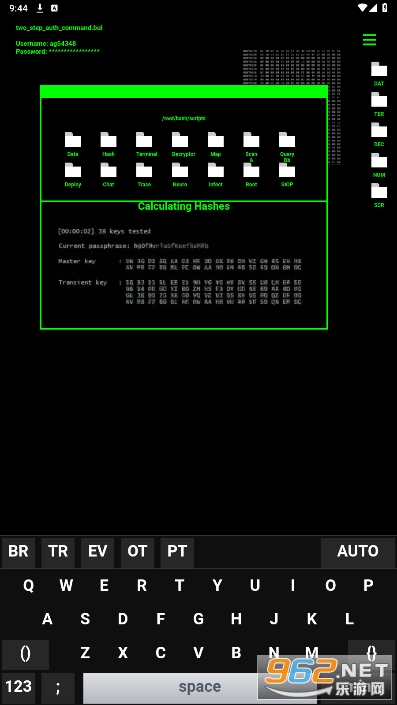Screen dimensions: 397x705
Task: Tap the F key
Action: click(161, 619)
